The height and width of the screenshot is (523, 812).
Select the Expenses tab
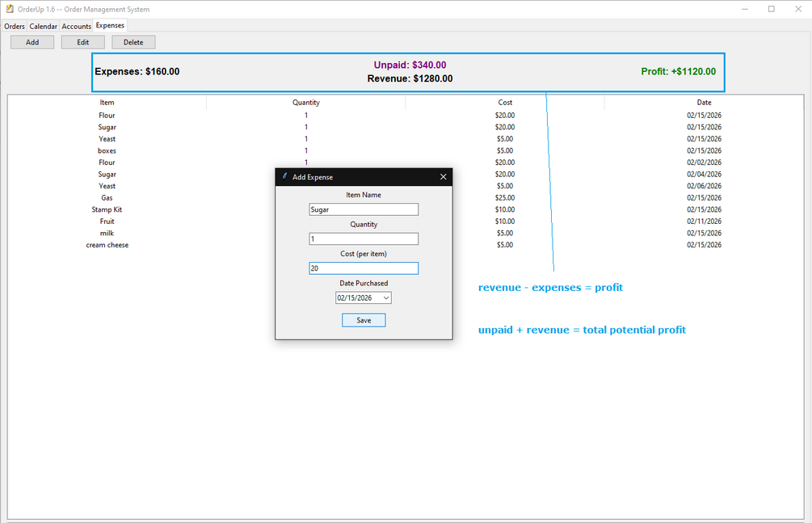(x=110, y=25)
